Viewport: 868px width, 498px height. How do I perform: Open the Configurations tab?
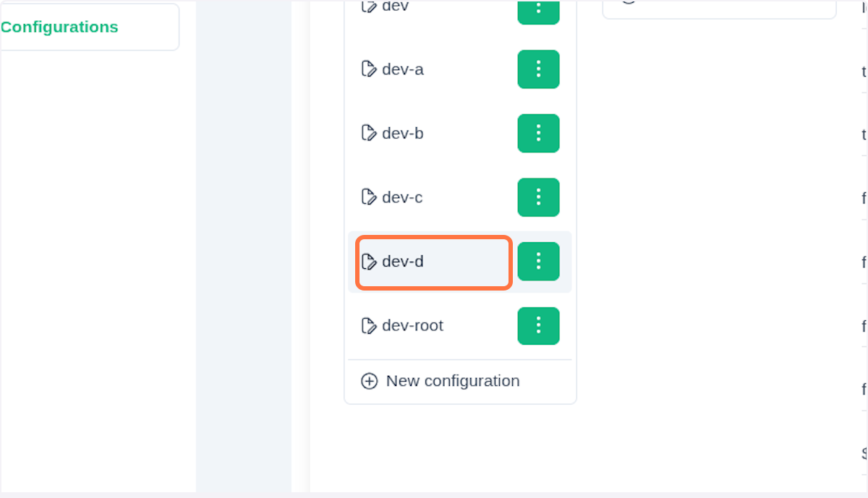pos(59,27)
